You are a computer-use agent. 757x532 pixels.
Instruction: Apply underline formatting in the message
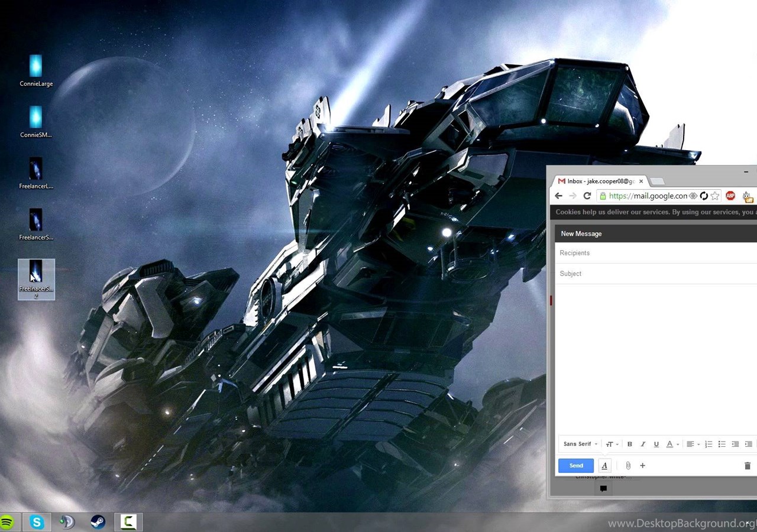(656, 444)
